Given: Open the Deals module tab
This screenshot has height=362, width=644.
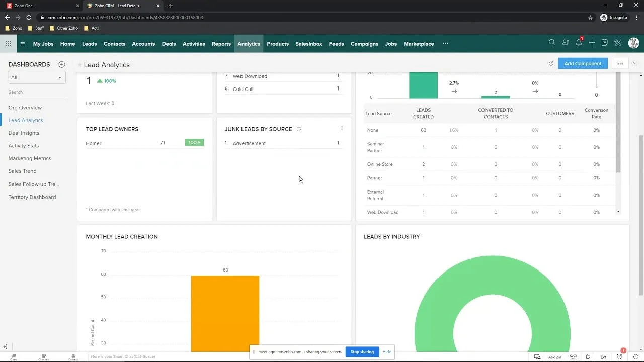Looking at the screenshot, I should pos(169,44).
